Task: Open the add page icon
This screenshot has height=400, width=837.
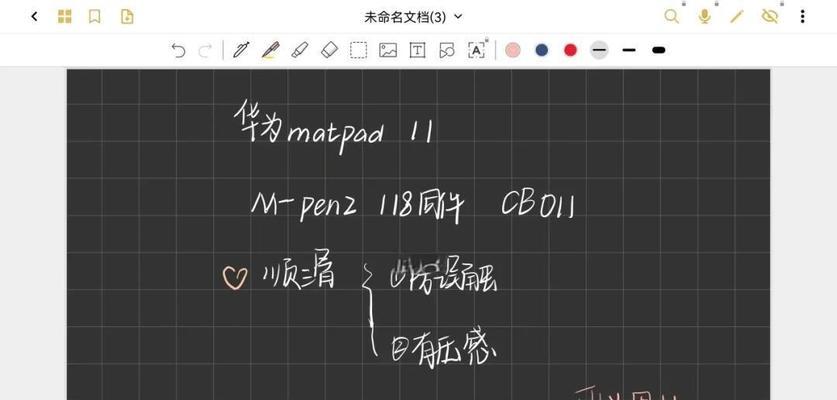Action: (127, 17)
